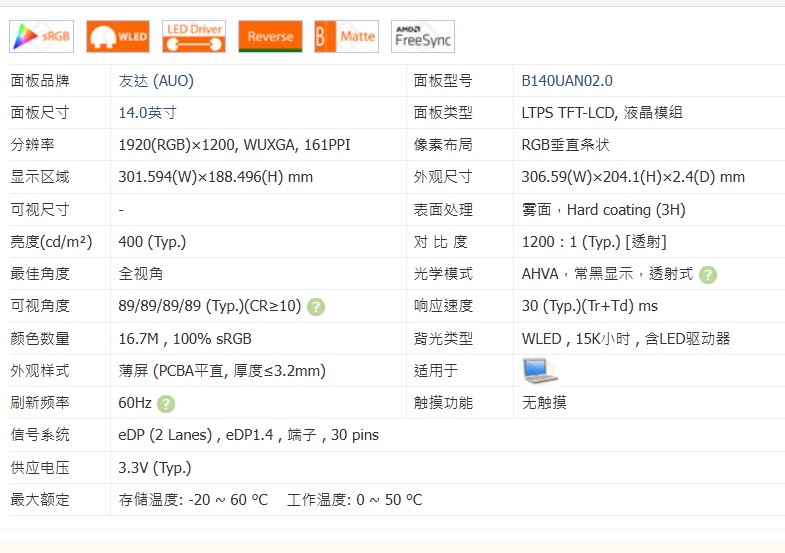
Task: Click the help icon next to 60Hz
Action: (166, 404)
